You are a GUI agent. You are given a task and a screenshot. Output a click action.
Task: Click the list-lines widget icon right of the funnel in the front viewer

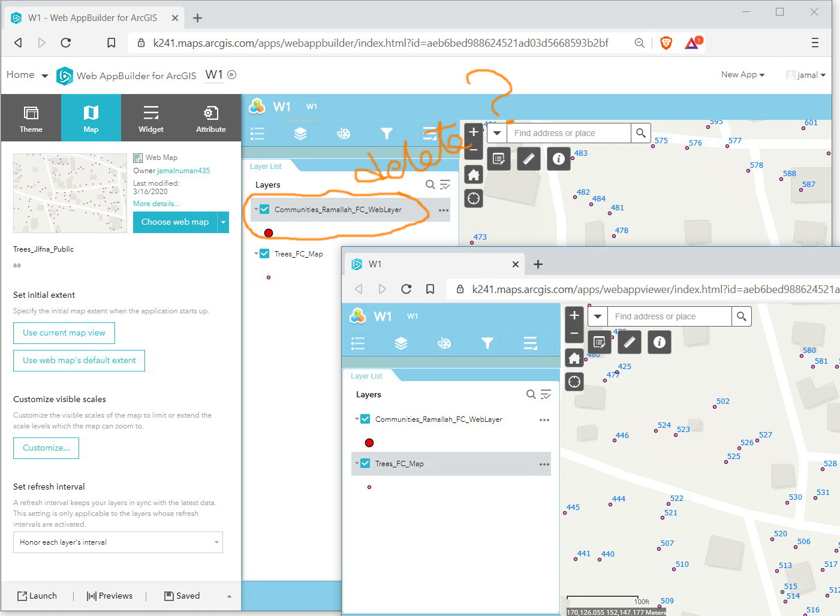pyautogui.click(x=531, y=343)
